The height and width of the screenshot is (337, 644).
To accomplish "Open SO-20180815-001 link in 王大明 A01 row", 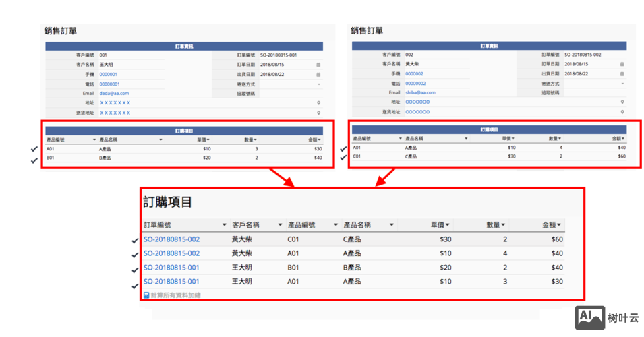I will 172,282.
